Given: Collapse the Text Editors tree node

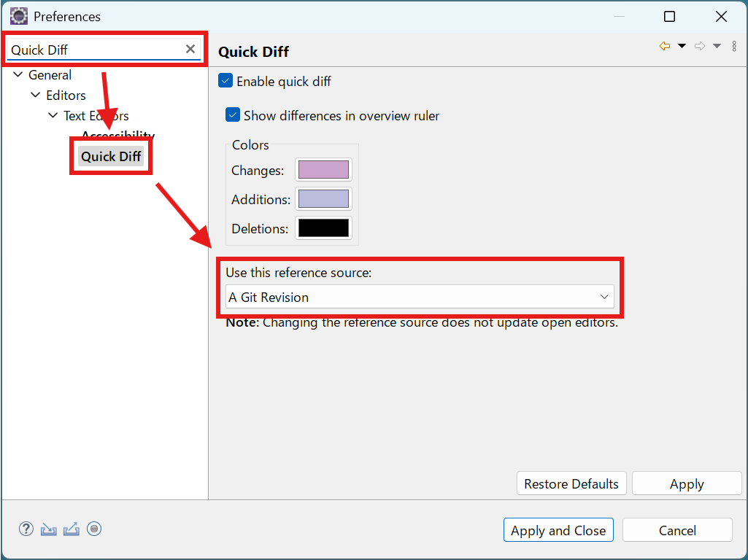Looking at the screenshot, I should pos(52,115).
